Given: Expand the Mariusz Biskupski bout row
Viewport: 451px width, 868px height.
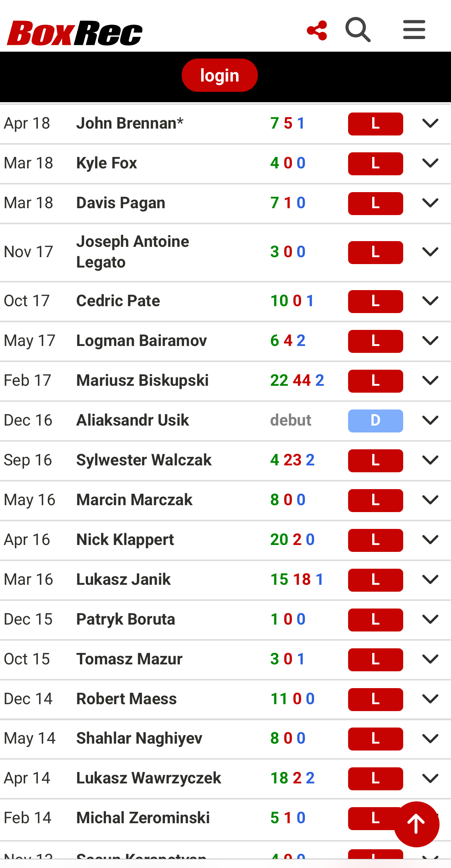Looking at the screenshot, I should [430, 381].
